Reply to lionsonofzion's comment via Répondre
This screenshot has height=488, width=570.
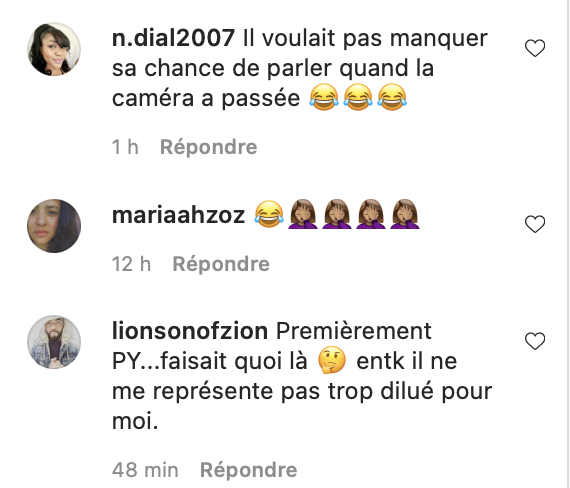tap(249, 470)
